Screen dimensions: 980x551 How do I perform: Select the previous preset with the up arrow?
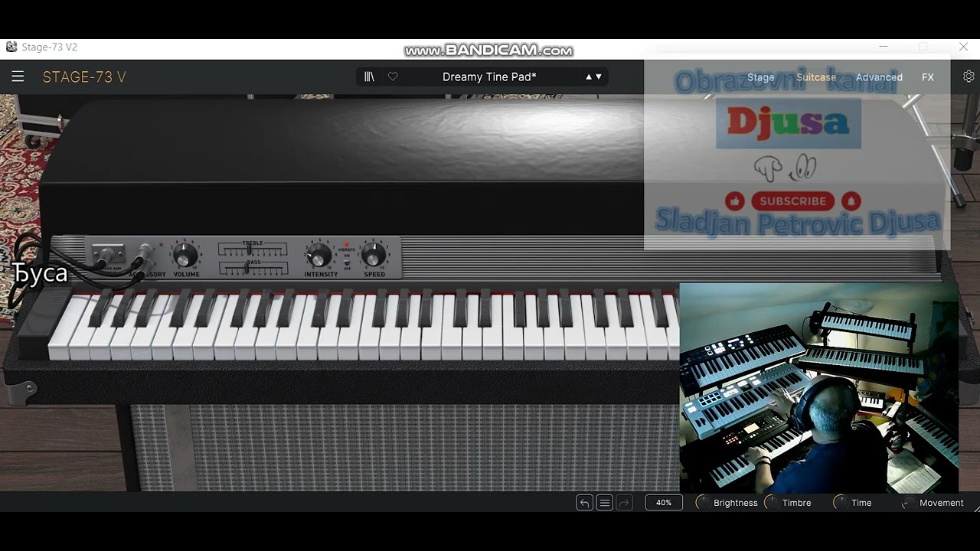click(589, 77)
